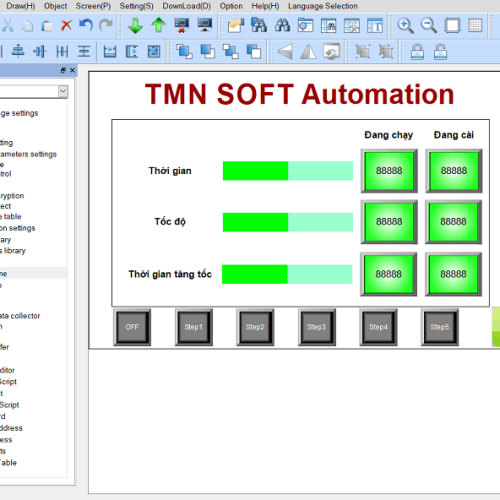Screen dimensions: 500x500
Task: Close the left project panel
Action: pyautogui.click(x=72, y=70)
